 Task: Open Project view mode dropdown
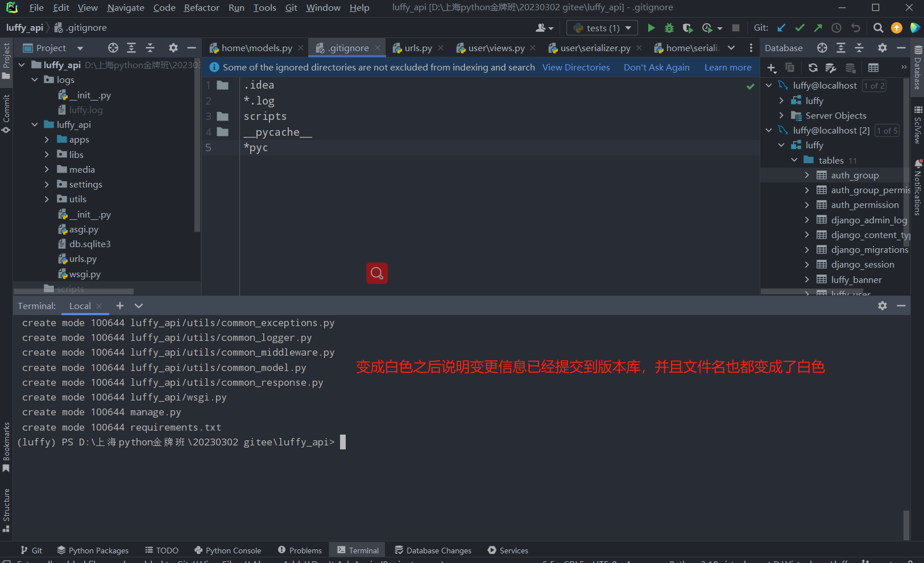(80, 48)
